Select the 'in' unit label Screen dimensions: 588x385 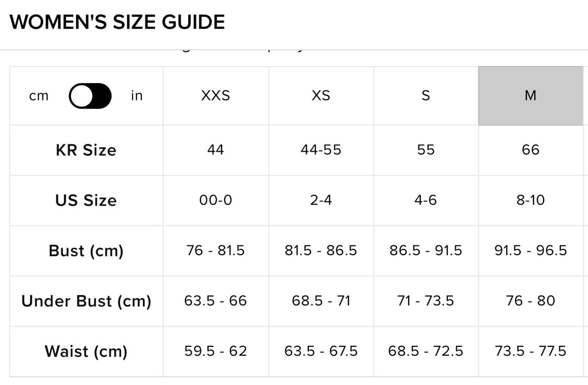(137, 96)
